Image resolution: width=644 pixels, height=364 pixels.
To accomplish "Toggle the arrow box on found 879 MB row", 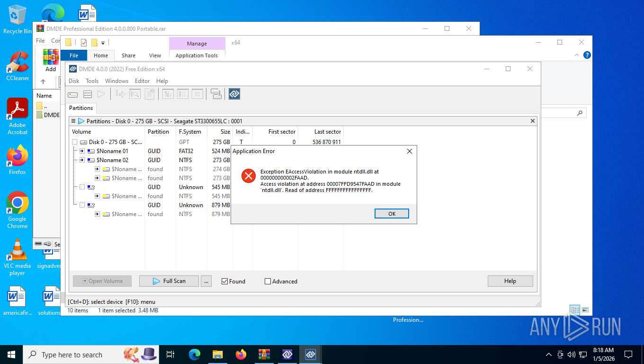I will 97,214.
